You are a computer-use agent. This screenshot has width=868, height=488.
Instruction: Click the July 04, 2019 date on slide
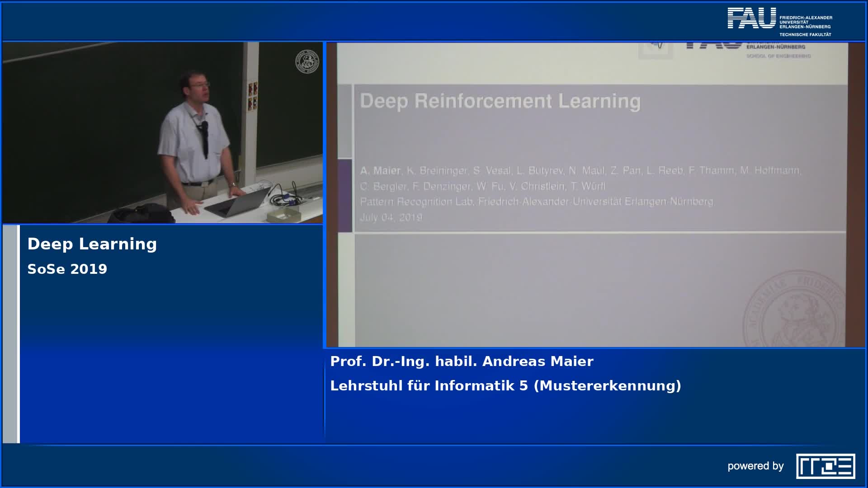391,217
